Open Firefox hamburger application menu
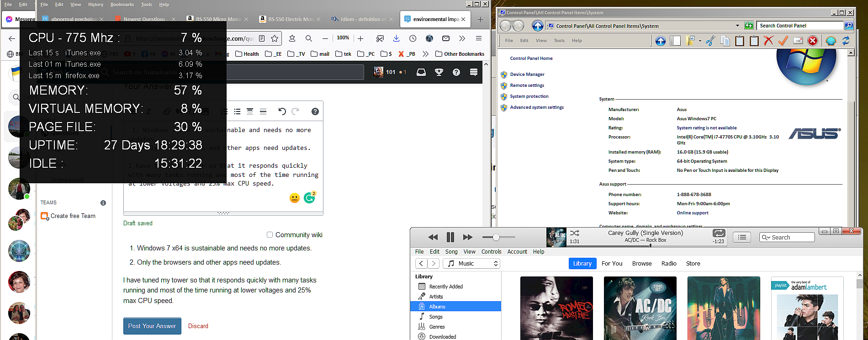 pos(478,38)
